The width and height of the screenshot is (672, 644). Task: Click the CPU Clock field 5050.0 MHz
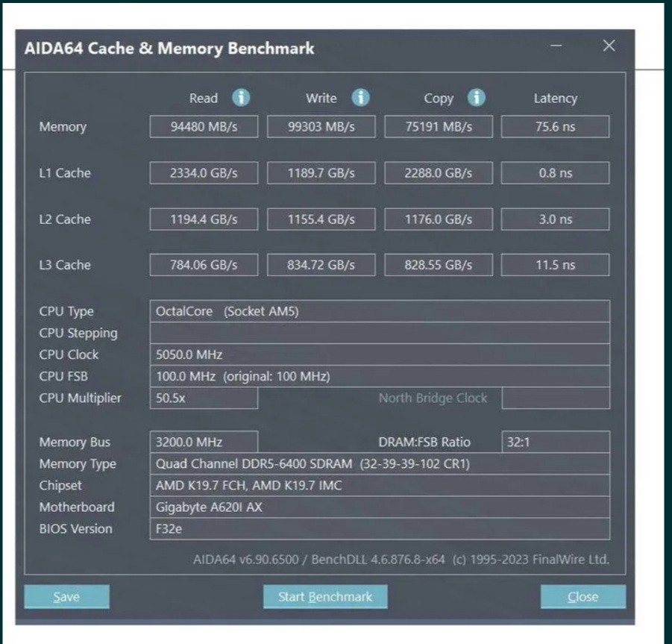tap(380, 354)
